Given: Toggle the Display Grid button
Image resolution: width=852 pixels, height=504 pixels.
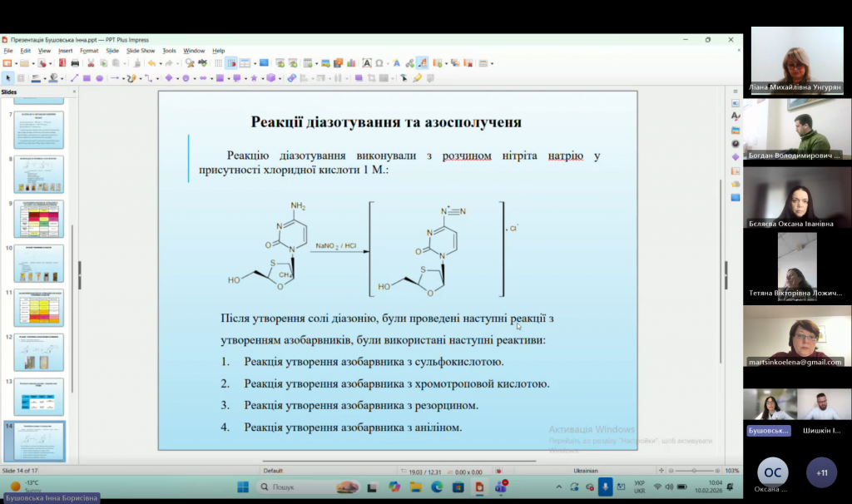Looking at the screenshot, I should pyautogui.click(x=219, y=63).
